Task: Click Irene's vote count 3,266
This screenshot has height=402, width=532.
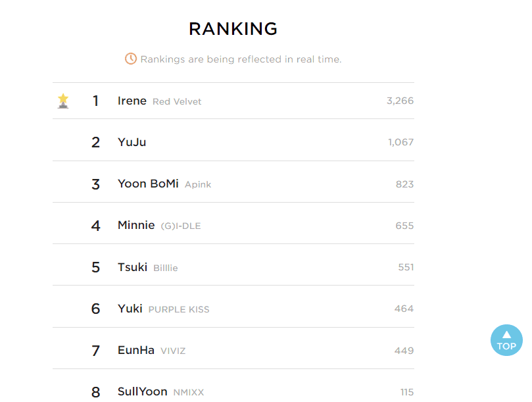Action: (400, 101)
